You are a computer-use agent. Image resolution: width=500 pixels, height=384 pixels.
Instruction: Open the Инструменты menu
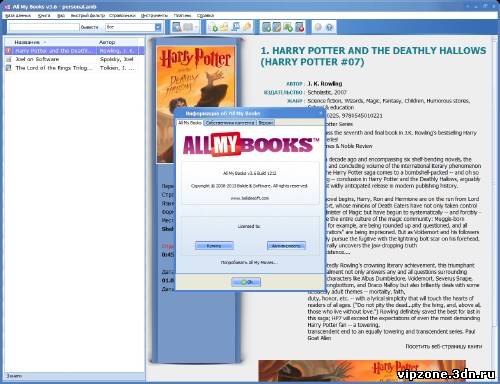tap(154, 15)
